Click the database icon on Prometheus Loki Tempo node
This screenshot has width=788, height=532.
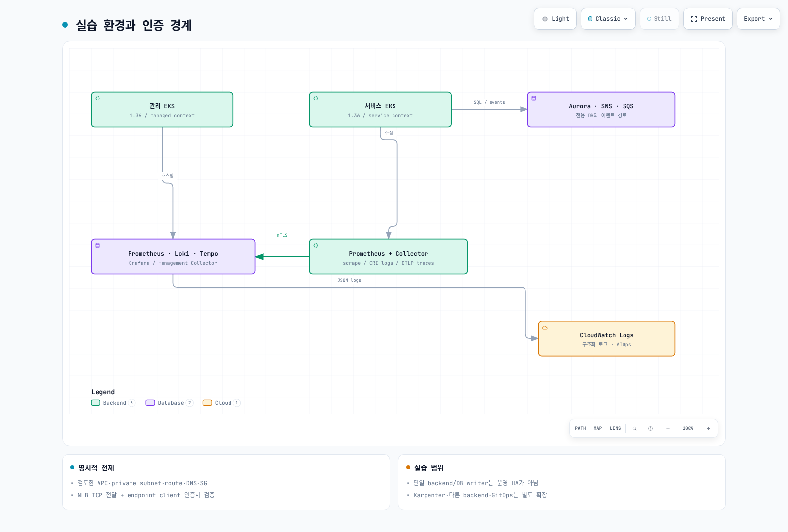(98, 245)
